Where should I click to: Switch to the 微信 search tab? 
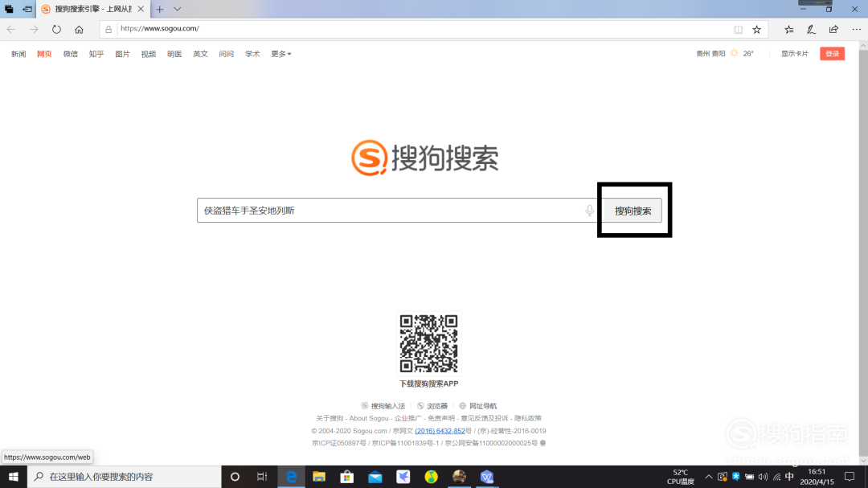pyautogui.click(x=70, y=54)
